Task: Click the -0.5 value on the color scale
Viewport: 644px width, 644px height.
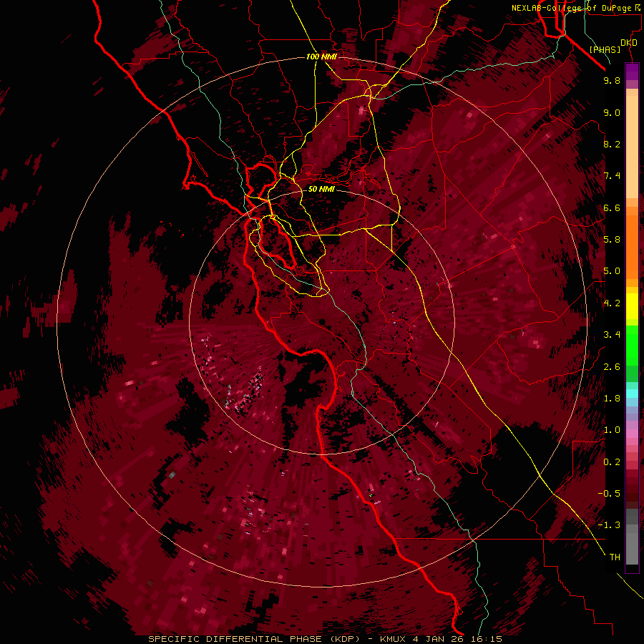Action: (x=609, y=494)
